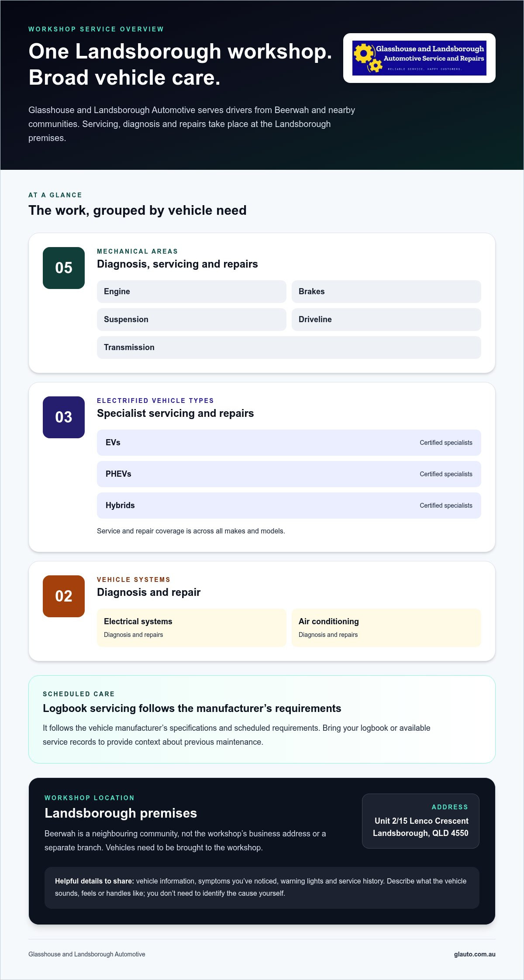Click the purple 03 number badge

(x=64, y=417)
